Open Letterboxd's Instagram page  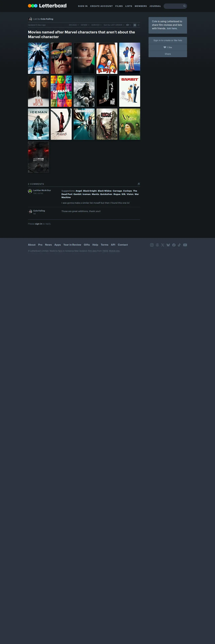(x=152, y=245)
